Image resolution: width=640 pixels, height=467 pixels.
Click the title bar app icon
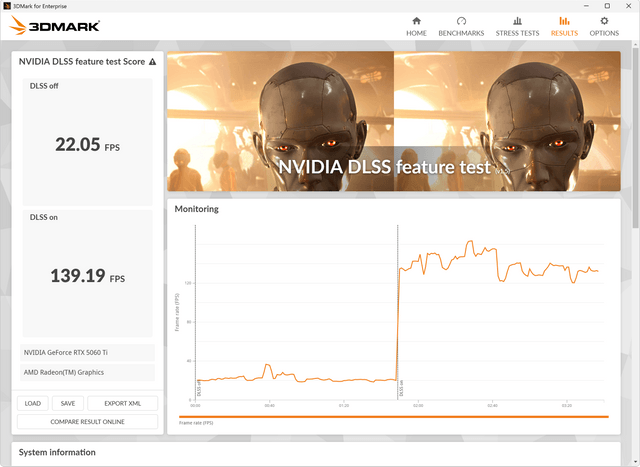[x=7, y=6]
